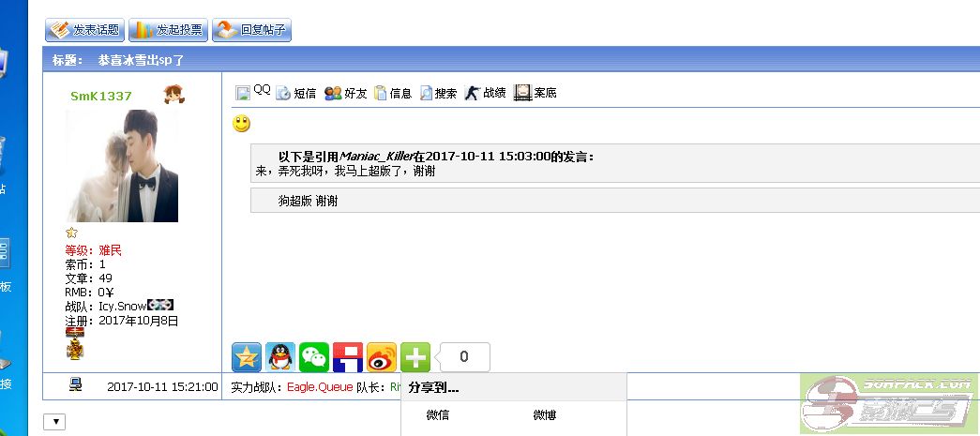Select 微博 in share popup
The image size is (980, 436).
(545, 414)
